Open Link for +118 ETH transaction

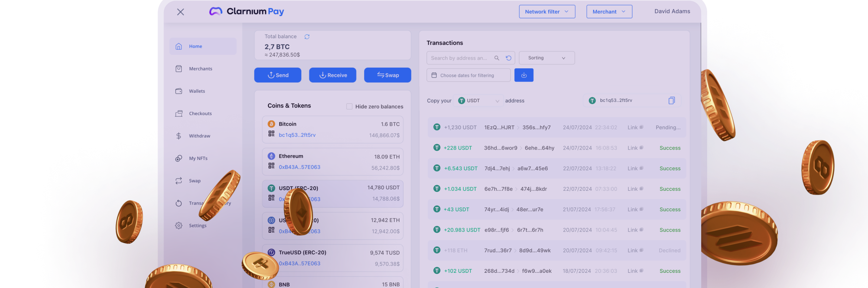pyautogui.click(x=635, y=251)
